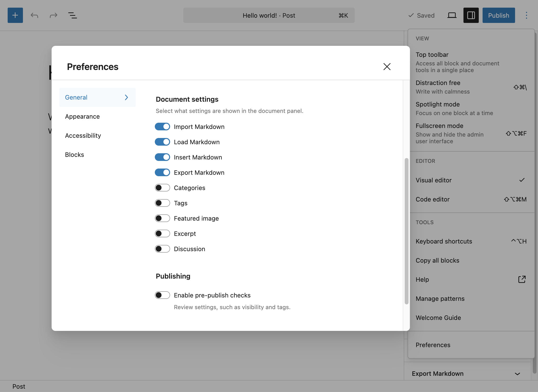This screenshot has width=538, height=392.
Task: Switch to the Appearance preferences tab
Action: click(82, 117)
